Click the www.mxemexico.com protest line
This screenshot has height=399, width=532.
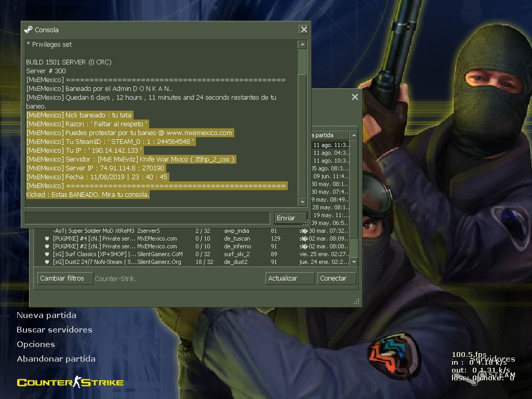click(129, 132)
